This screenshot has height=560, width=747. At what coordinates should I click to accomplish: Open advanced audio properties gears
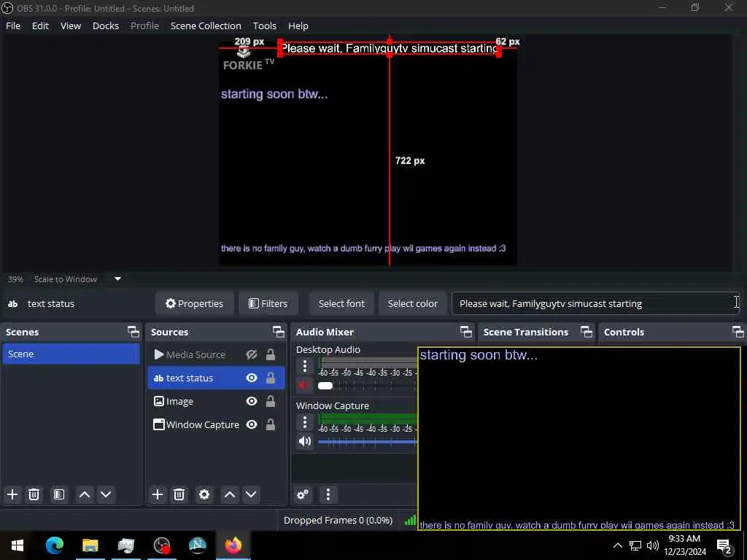click(x=303, y=495)
